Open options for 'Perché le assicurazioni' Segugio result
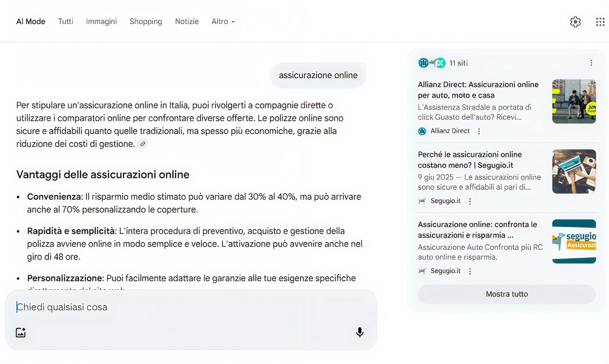This screenshot has height=364, width=609. click(470, 201)
